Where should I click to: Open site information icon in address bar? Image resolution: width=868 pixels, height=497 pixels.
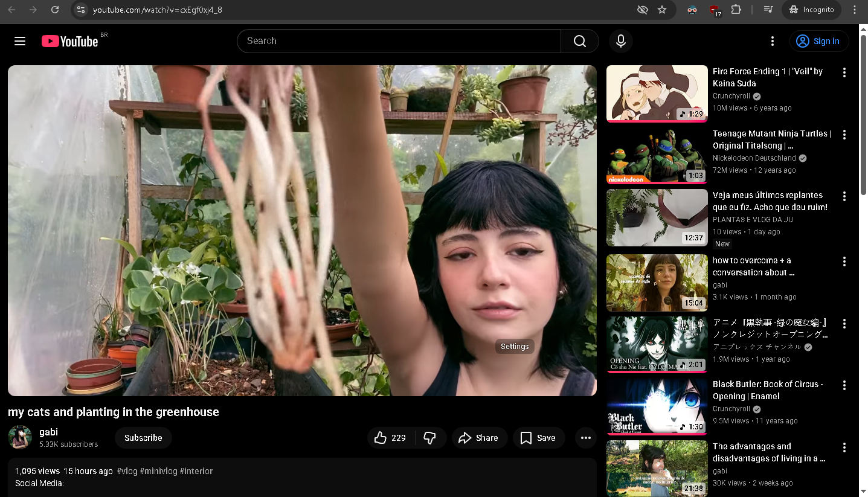coord(82,10)
